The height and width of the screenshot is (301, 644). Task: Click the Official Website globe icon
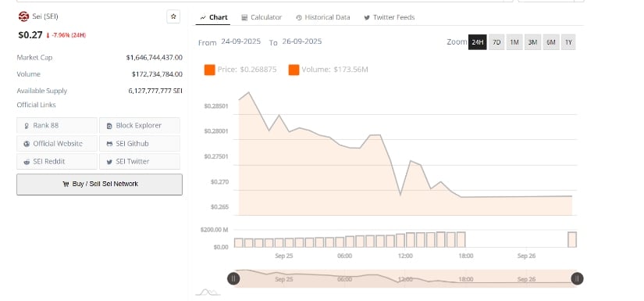pos(27,144)
